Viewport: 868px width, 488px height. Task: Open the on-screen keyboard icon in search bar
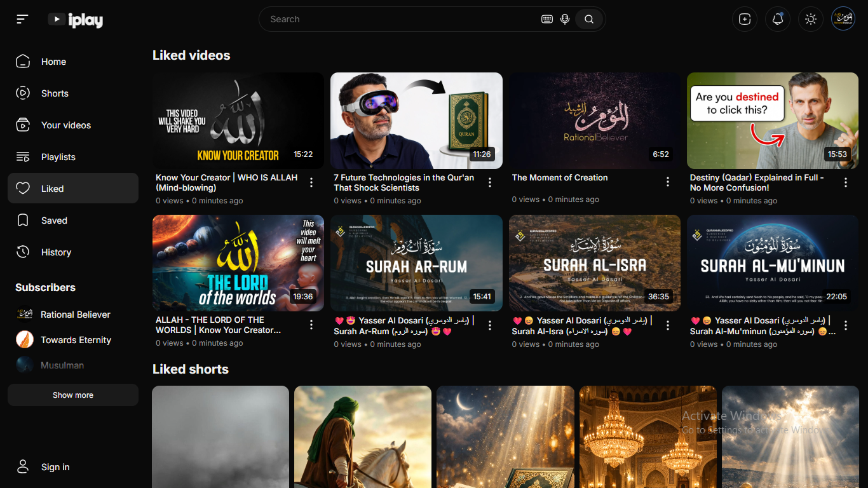[547, 19]
